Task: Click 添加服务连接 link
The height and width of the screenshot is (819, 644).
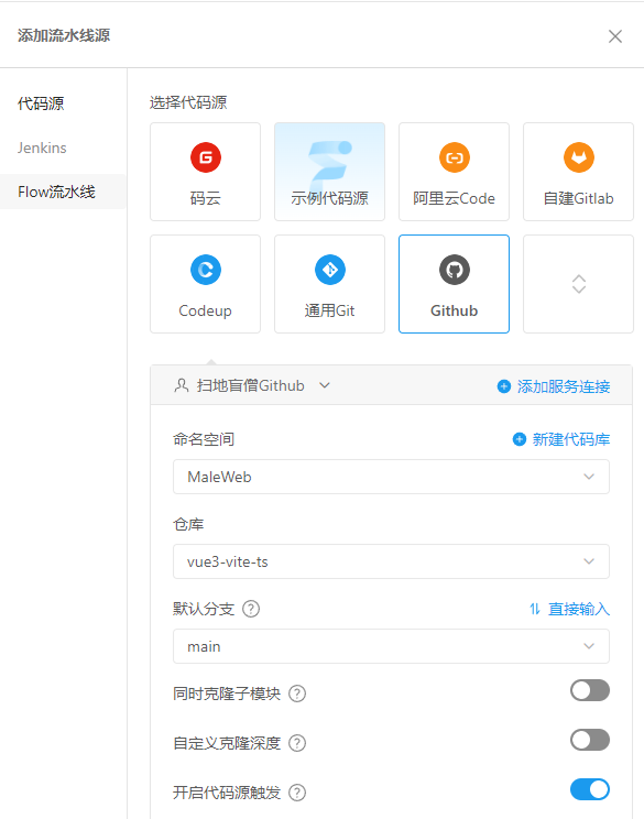Action: pyautogui.click(x=563, y=386)
